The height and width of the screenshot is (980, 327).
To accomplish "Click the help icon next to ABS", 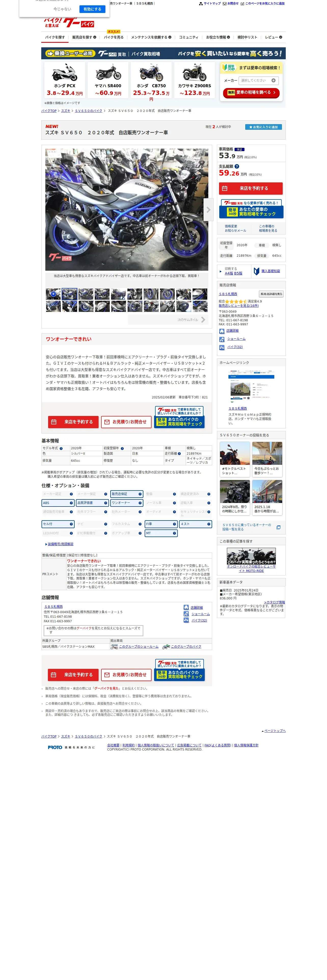I will pos(71,503).
